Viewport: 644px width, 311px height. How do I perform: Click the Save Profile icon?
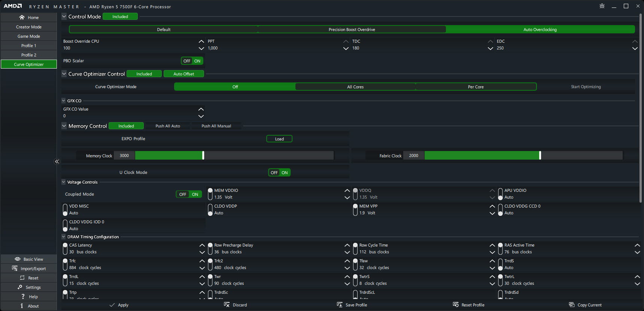[x=340, y=305]
